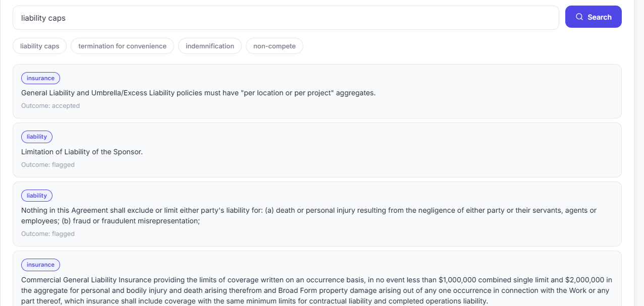The width and height of the screenshot is (644, 306).
Task: Click "Outcome: accepted" label on first result
Action: 50,106
